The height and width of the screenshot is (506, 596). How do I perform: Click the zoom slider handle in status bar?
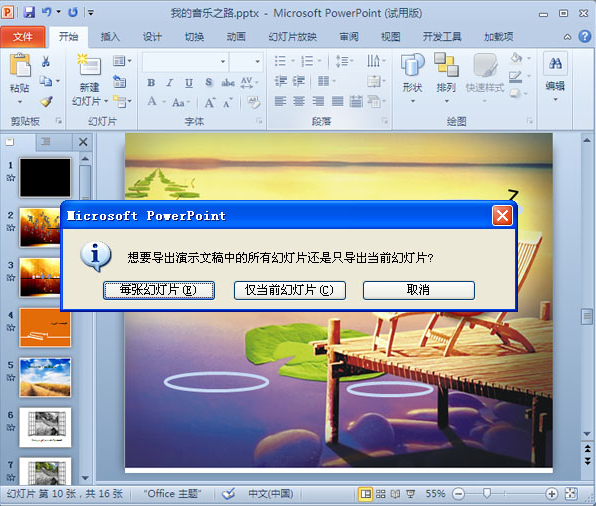pyautogui.click(x=487, y=493)
